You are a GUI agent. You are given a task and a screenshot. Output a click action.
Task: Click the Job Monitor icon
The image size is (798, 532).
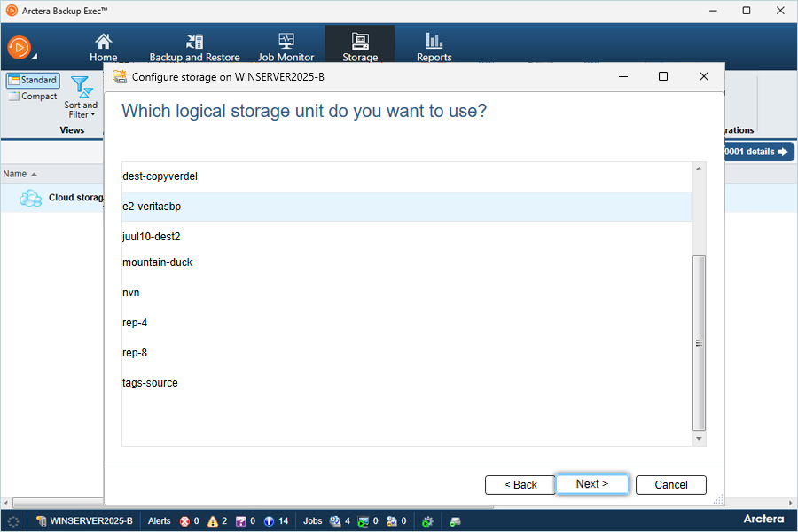(x=286, y=41)
